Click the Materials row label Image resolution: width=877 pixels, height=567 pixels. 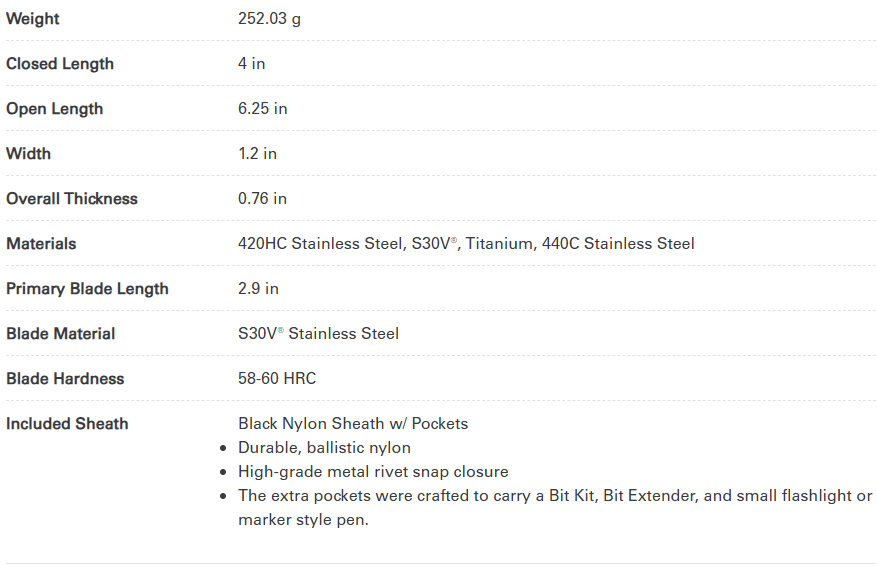coord(41,244)
